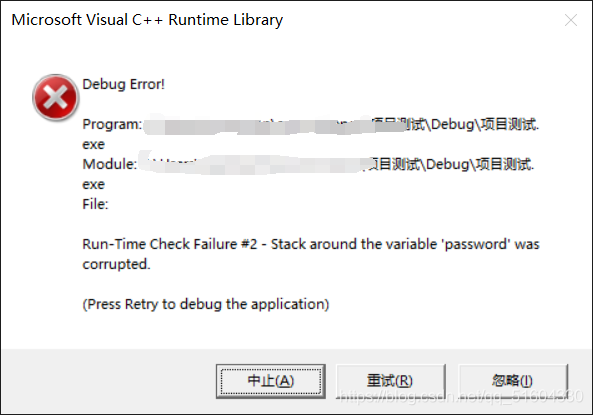593x415 pixels.
Task: Click the Microsoft Visual C++ Runtime Library title
Action: click(147, 20)
